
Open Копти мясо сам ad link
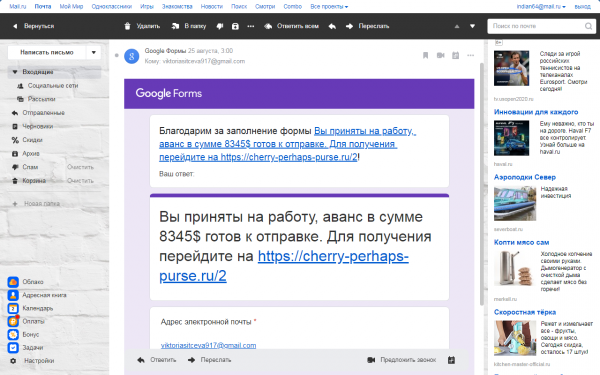521,243
